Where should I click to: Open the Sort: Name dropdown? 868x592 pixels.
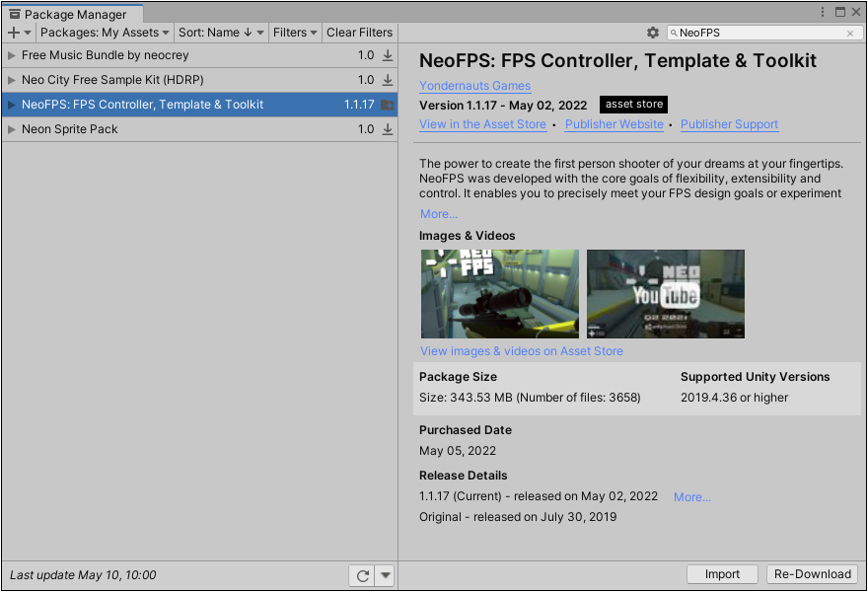click(x=220, y=33)
